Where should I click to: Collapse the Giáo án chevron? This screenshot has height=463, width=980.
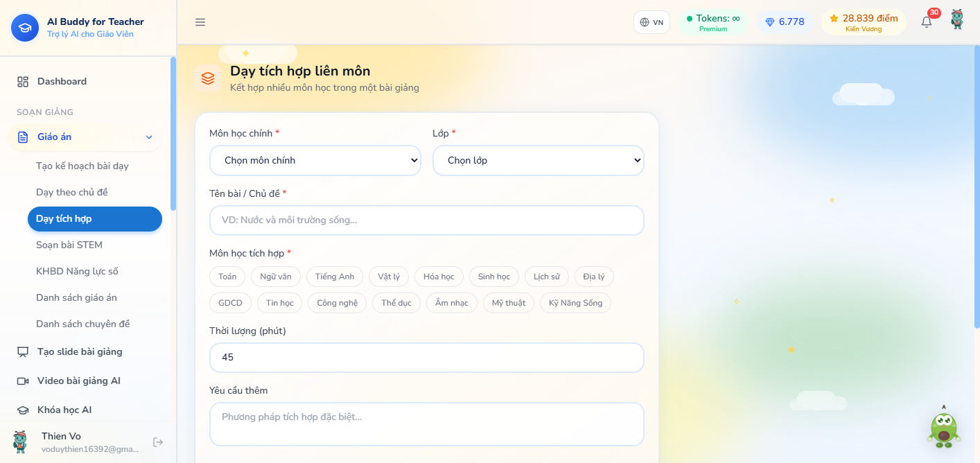[x=149, y=137]
